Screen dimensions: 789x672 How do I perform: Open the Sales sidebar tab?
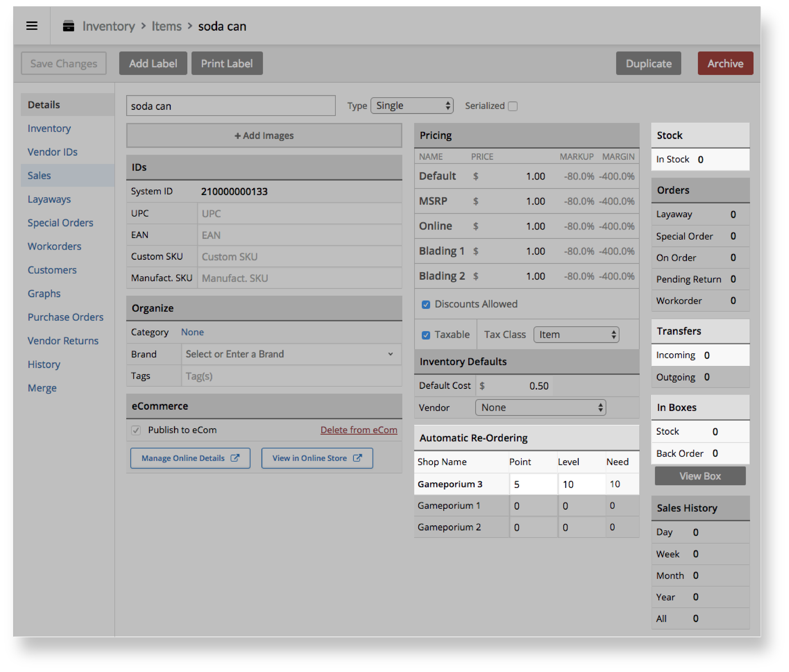pyautogui.click(x=67, y=175)
